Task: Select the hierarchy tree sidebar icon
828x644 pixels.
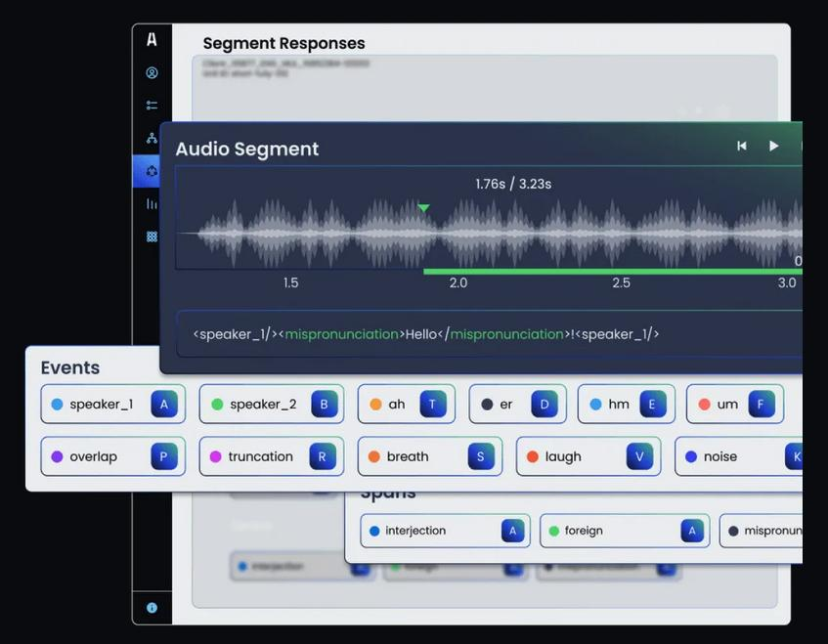Action: click(152, 139)
